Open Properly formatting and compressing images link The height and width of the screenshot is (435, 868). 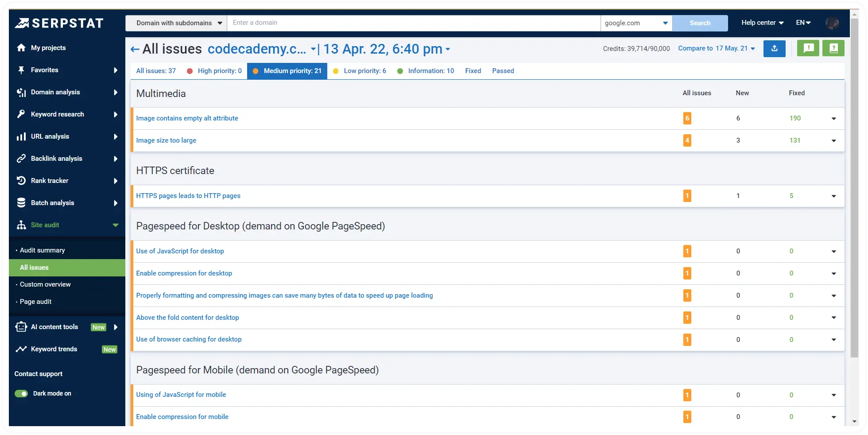pos(284,295)
